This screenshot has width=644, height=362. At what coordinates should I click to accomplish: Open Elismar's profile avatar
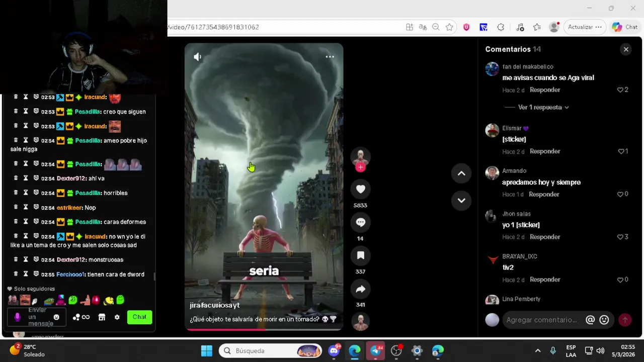(492, 130)
